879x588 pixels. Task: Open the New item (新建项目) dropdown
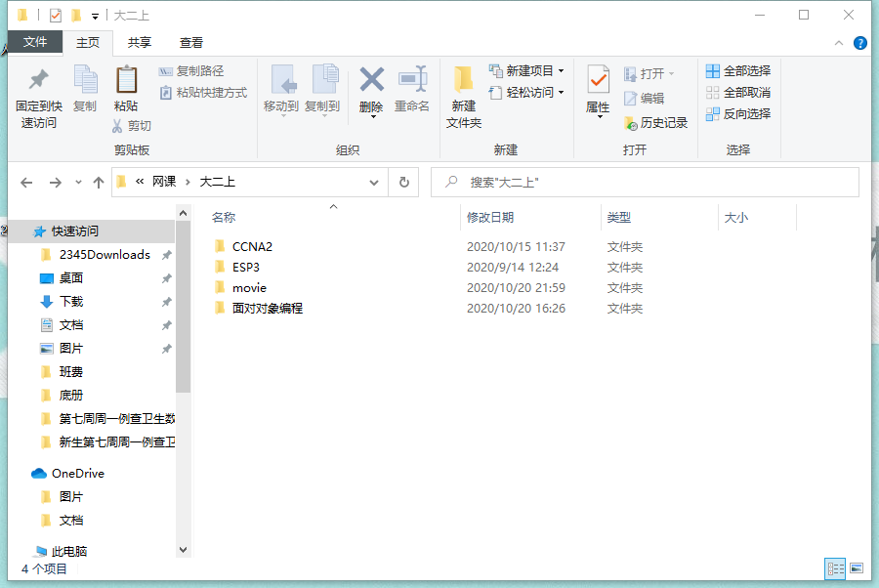(x=526, y=71)
